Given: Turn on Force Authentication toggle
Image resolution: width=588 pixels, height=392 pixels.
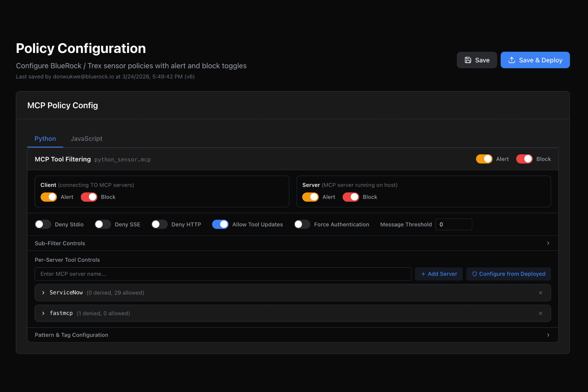Looking at the screenshot, I should (x=302, y=224).
